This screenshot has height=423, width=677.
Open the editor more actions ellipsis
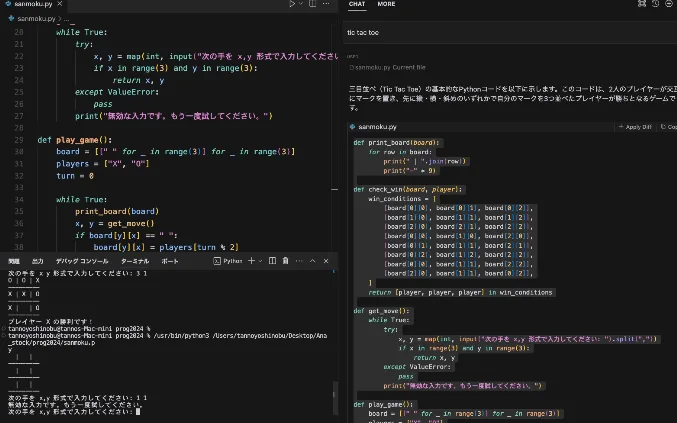(x=326, y=4)
